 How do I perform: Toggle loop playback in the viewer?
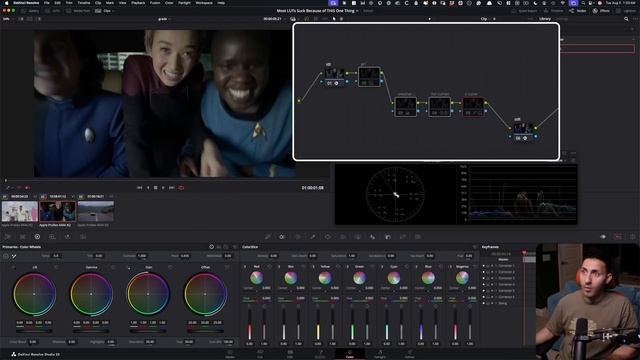pyautogui.click(x=181, y=188)
